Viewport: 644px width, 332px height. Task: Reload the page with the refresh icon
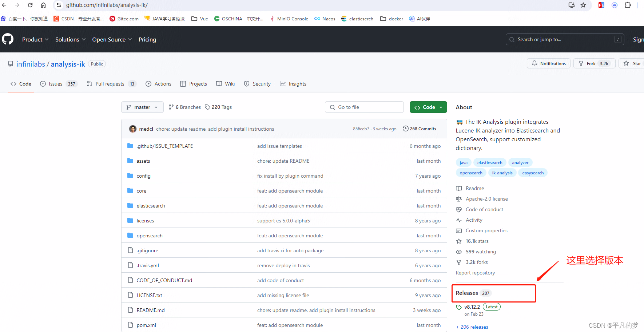(x=30, y=5)
